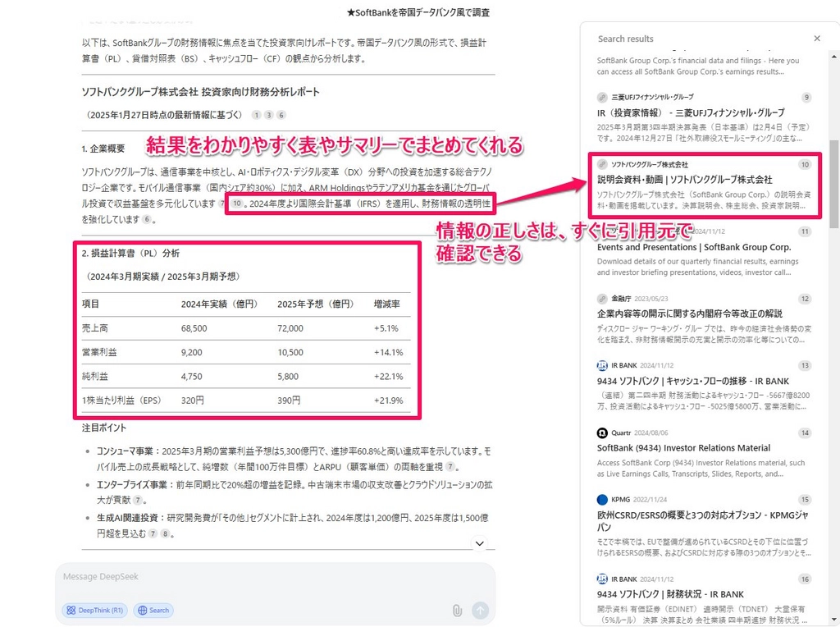
Task: Close the Search results panel
Action: click(x=817, y=38)
